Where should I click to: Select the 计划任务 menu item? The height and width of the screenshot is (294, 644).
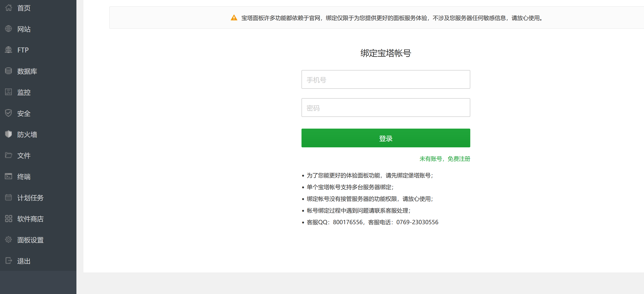pyautogui.click(x=30, y=197)
